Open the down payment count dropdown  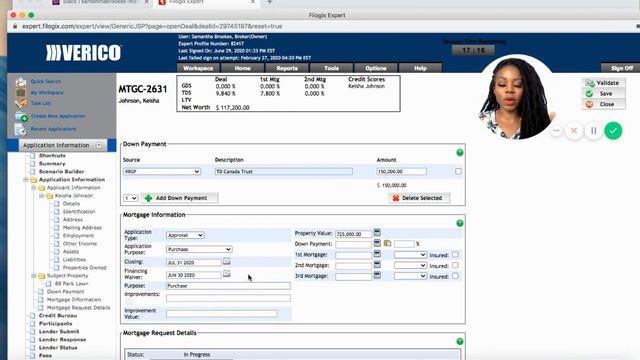click(131, 198)
